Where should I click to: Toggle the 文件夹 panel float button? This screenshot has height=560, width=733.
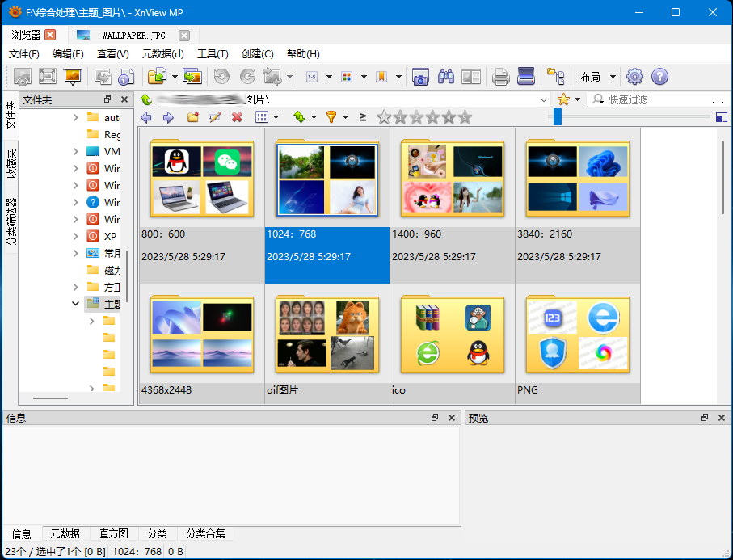[107, 99]
